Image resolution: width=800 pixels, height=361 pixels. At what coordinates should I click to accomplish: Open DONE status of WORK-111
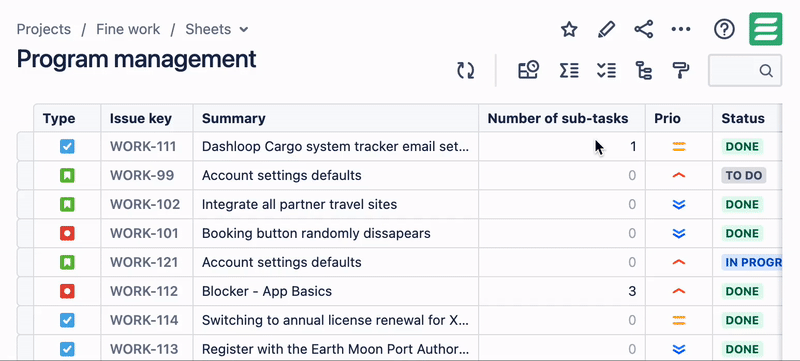tap(742, 147)
